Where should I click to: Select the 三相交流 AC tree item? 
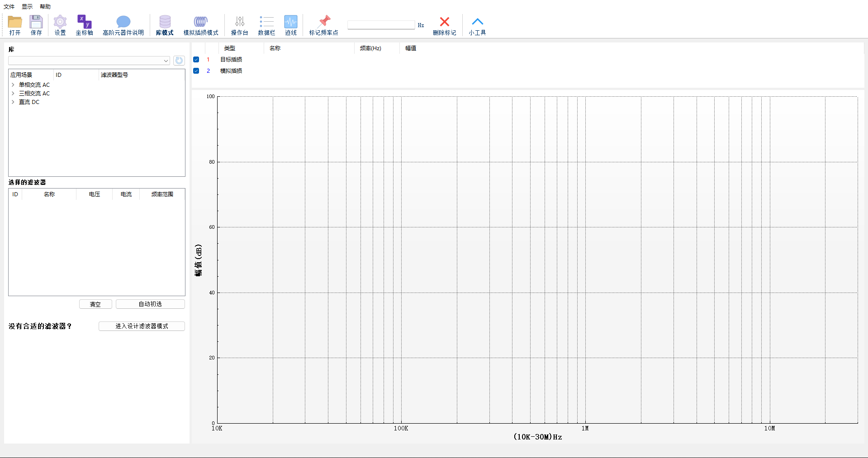coord(34,94)
